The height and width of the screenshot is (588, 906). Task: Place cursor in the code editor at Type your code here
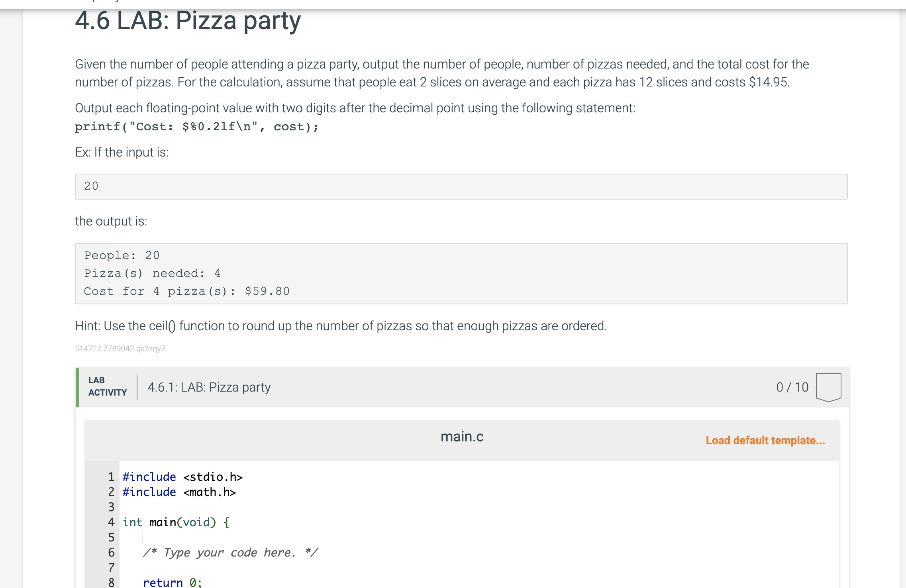click(x=230, y=552)
